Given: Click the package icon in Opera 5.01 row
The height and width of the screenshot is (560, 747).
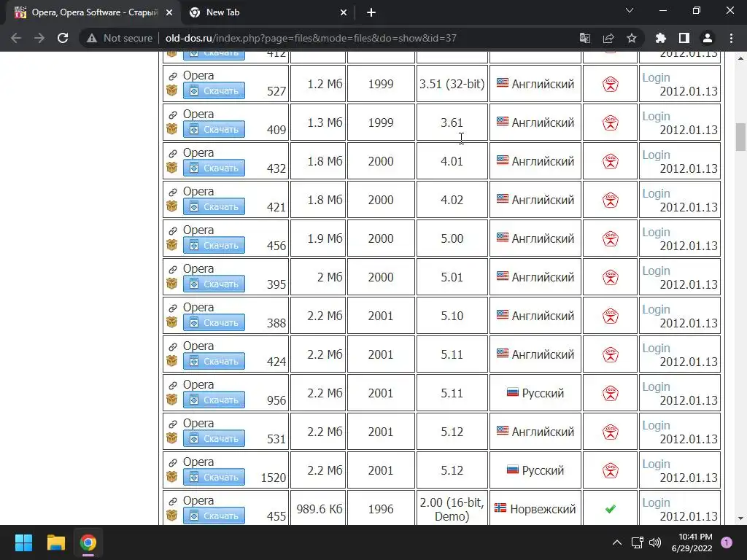Looking at the screenshot, I should [172, 283].
